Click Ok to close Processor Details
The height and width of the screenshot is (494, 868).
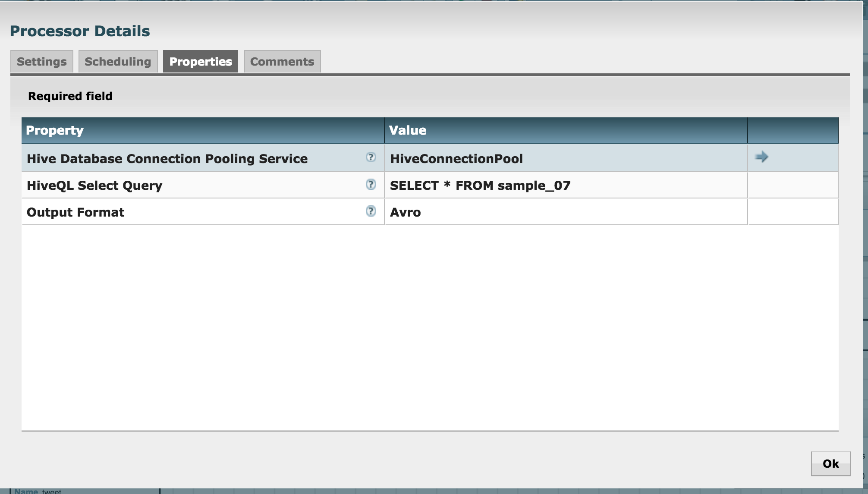[830, 463]
